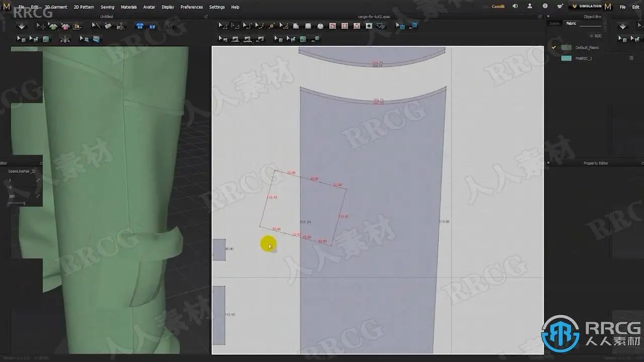Switch to the Scene tab in Object Browser
The height and width of the screenshot is (362, 644).
tap(554, 23)
